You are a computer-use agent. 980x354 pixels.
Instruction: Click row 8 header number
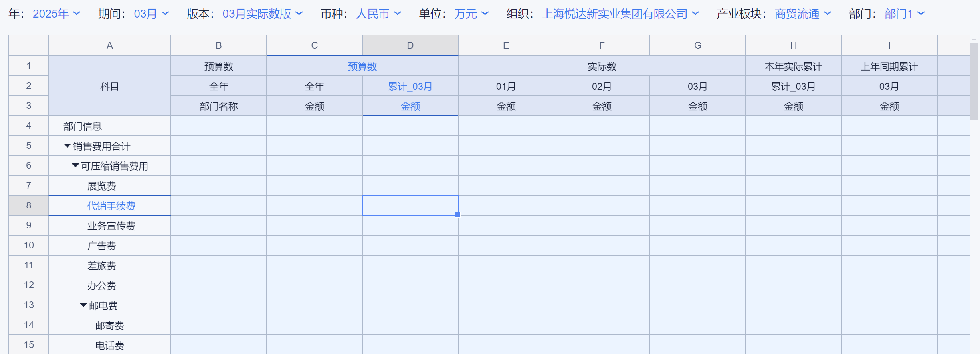point(29,205)
